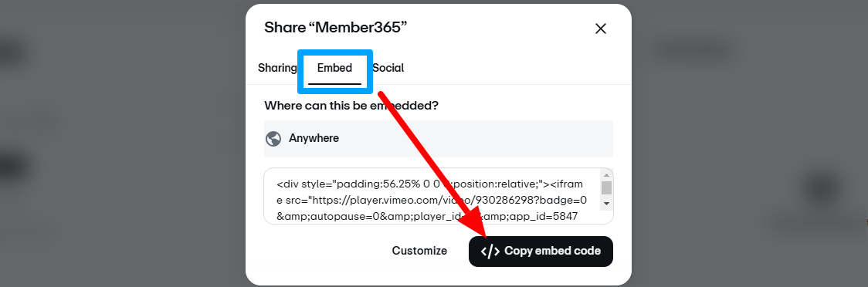Click Customize to adjust embed options
This screenshot has height=287, width=868.
(419, 251)
